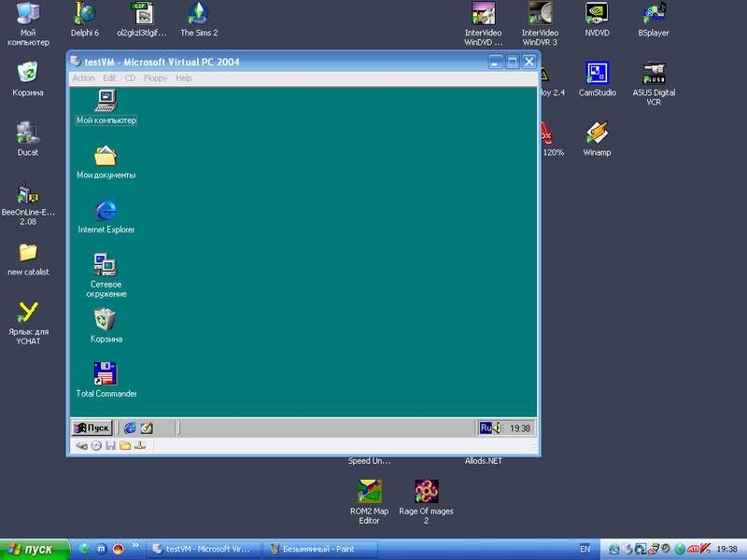This screenshot has height=560, width=747.
Task: Launch The Sims 2 desktop icon
Action: 198,14
